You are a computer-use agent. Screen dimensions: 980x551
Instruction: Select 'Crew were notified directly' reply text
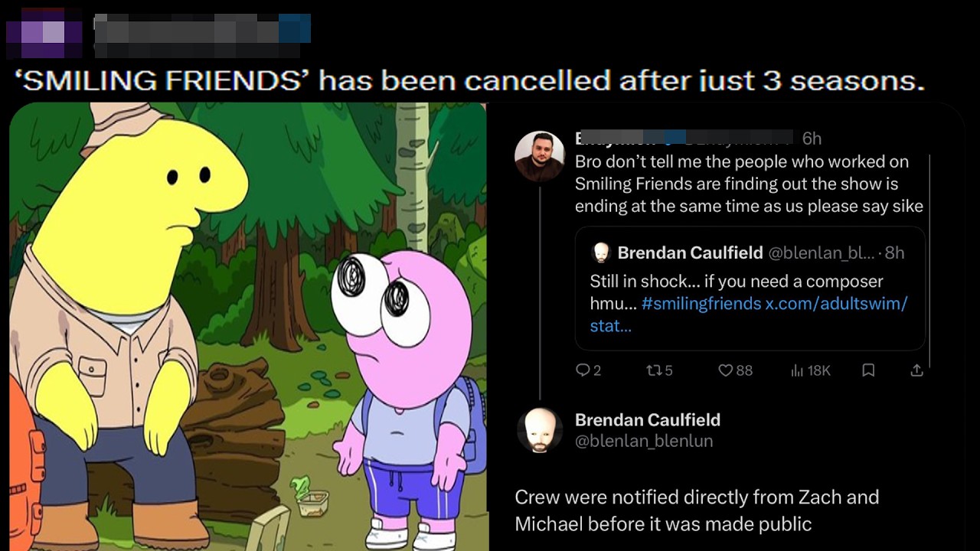tap(697, 510)
